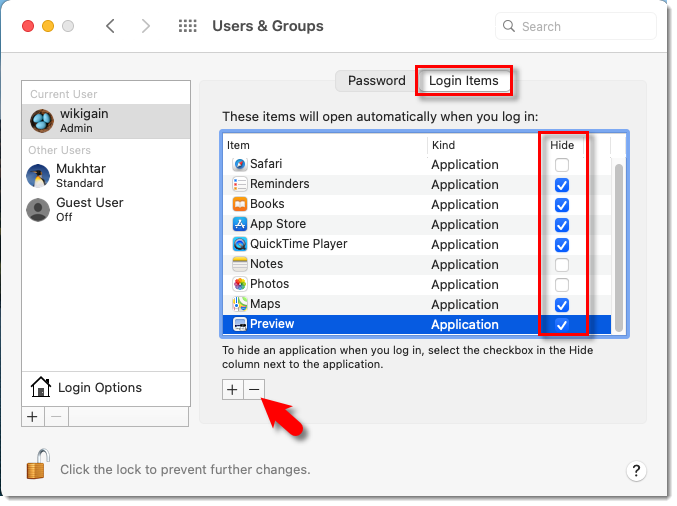This screenshot has height=506, width=677.
Task: Uncheck Hide for App Store
Action: [562, 225]
